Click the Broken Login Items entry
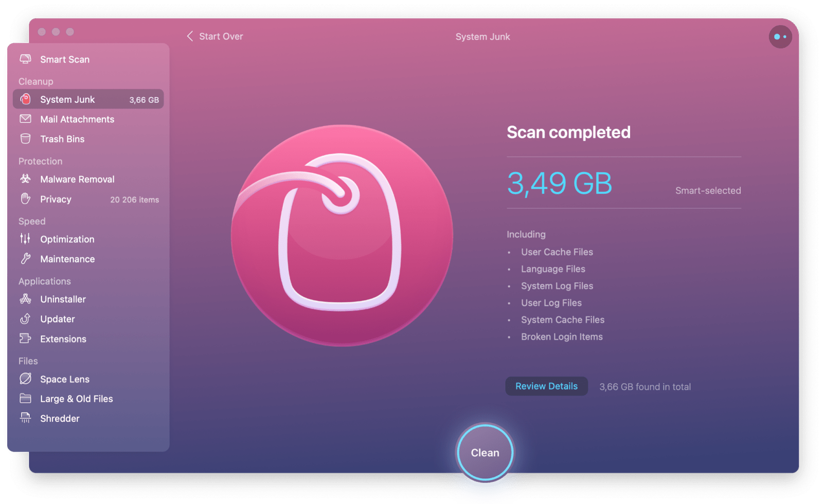The width and height of the screenshot is (823, 504). (x=562, y=337)
